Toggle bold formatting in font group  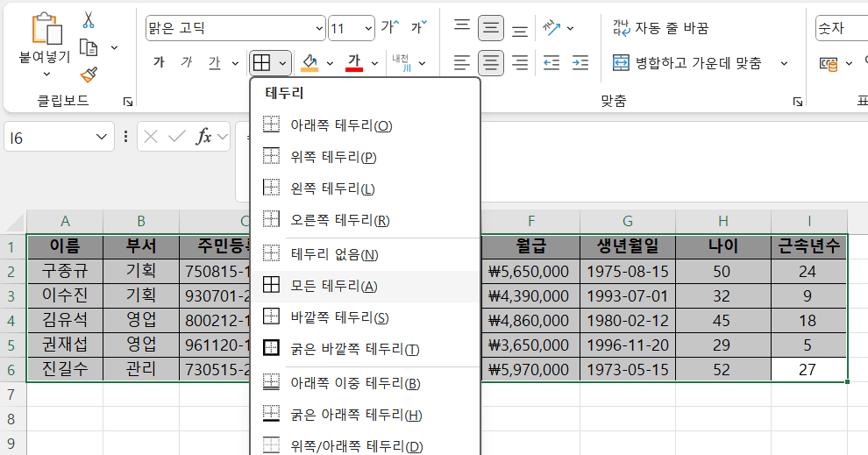tap(159, 63)
